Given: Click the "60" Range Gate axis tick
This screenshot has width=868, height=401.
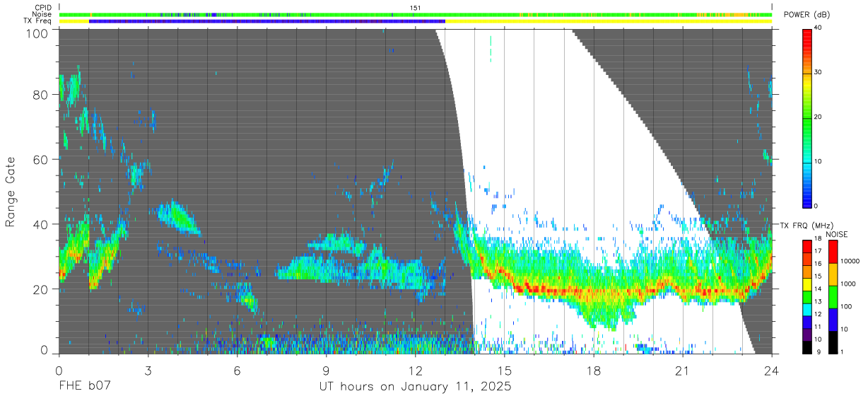Looking at the screenshot, I should [x=42, y=159].
